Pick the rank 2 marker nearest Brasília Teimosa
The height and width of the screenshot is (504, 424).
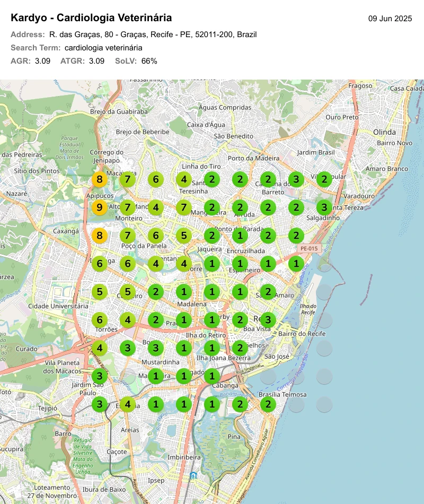pyautogui.click(x=268, y=404)
